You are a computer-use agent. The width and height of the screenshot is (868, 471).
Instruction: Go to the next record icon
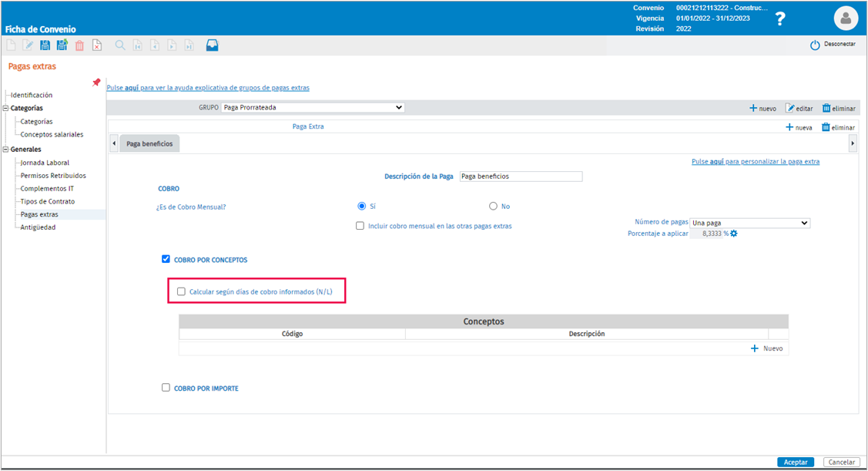pos(173,45)
